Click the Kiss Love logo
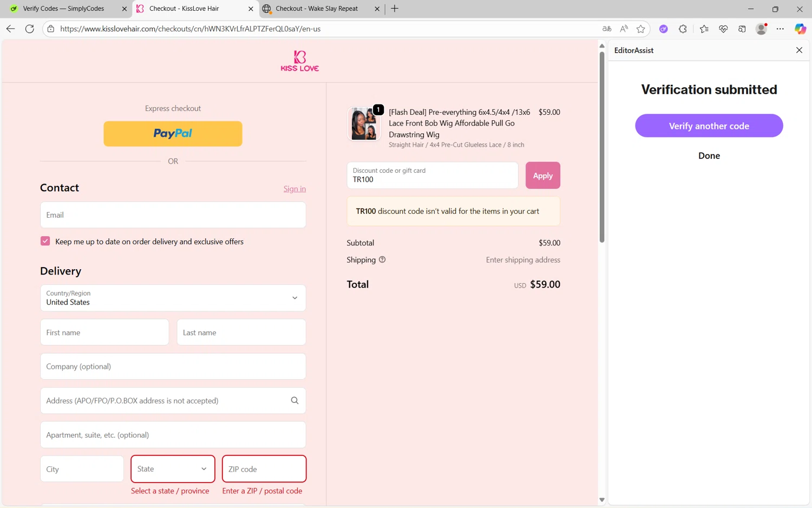Viewport: 812px width, 508px height. coord(299,61)
